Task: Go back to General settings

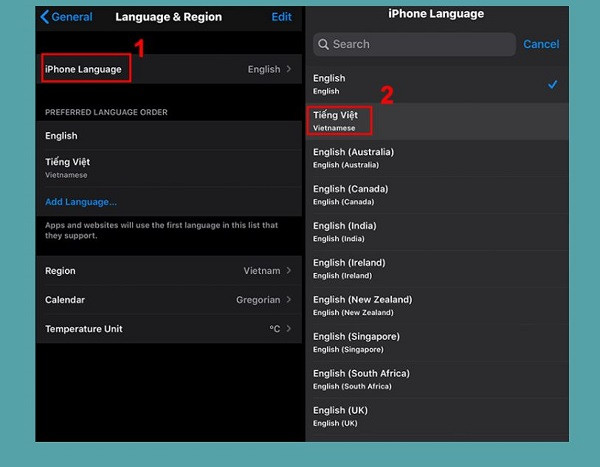Action: (x=67, y=17)
